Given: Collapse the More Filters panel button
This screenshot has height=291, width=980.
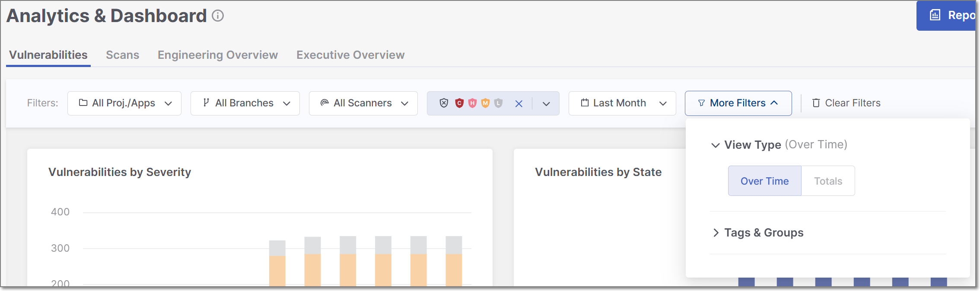Looking at the screenshot, I should (738, 103).
